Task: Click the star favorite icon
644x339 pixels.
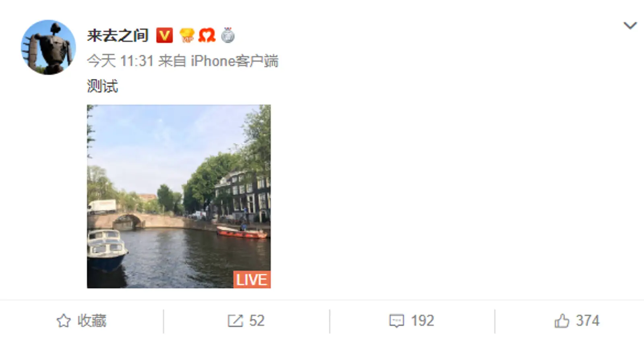Action: [x=64, y=321]
